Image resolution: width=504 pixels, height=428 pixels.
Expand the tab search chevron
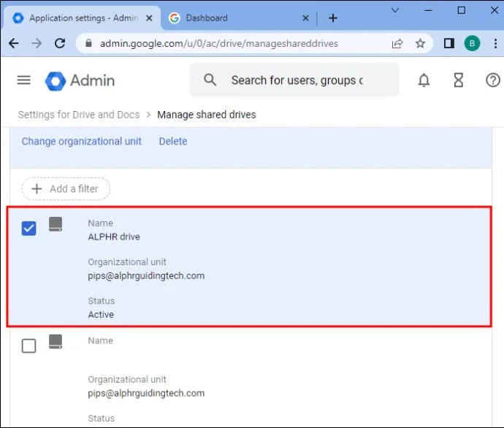click(x=395, y=10)
